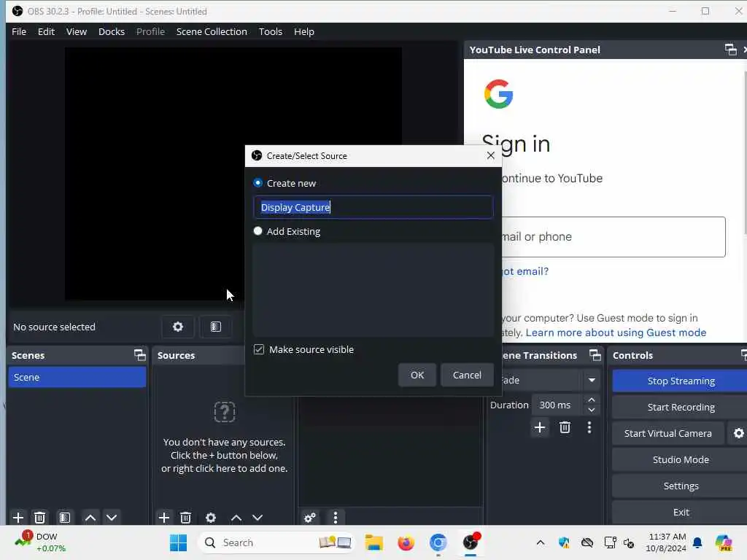The image size is (747, 560).
Task: Click the Forgot email link
Action: point(525,271)
